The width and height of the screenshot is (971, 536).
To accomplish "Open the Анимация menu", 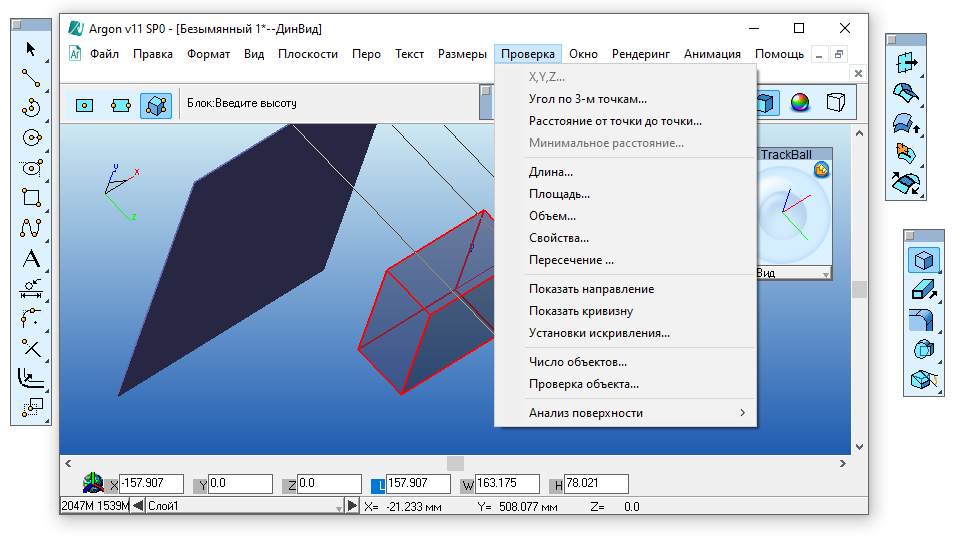I will pyautogui.click(x=712, y=54).
